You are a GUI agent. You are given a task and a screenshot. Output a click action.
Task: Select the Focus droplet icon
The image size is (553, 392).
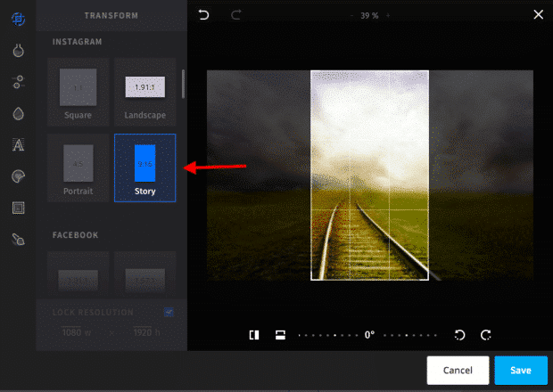[x=19, y=113]
